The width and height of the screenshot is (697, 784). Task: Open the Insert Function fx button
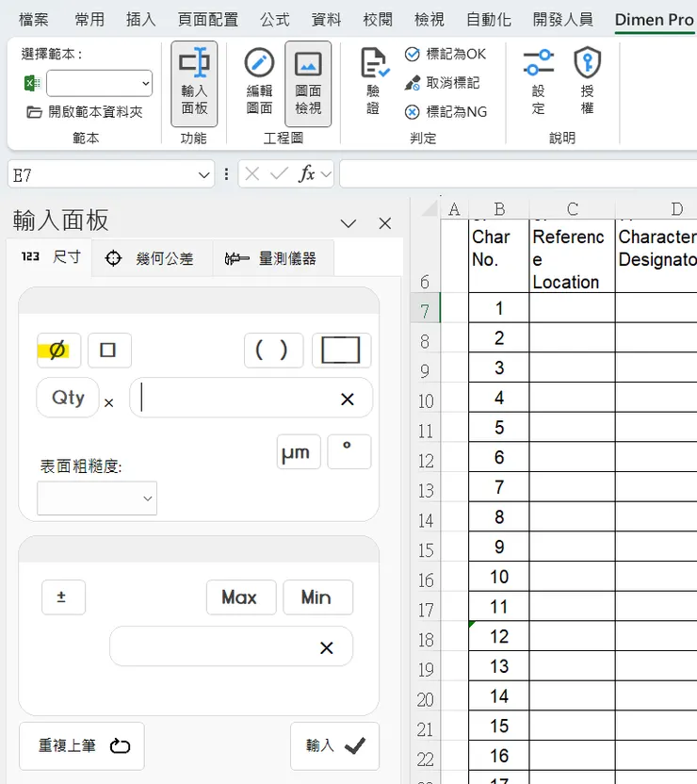[x=306, y=174]
